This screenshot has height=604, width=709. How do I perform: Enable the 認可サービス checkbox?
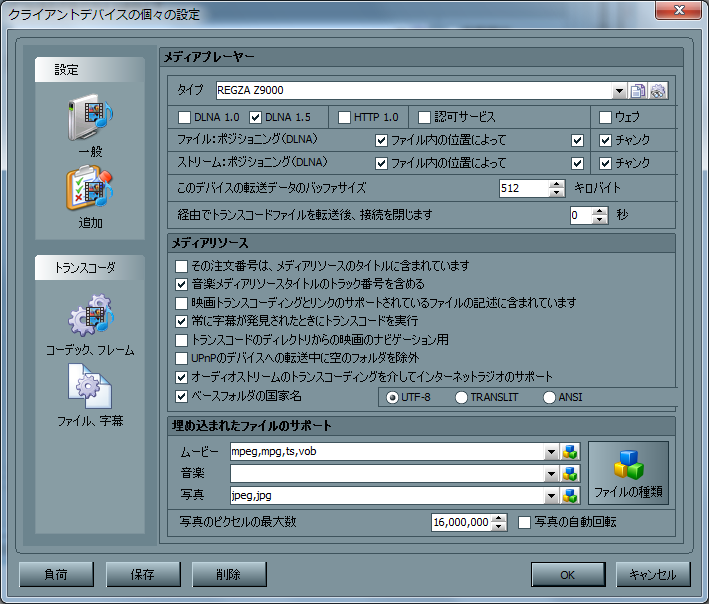coord(425,118)
